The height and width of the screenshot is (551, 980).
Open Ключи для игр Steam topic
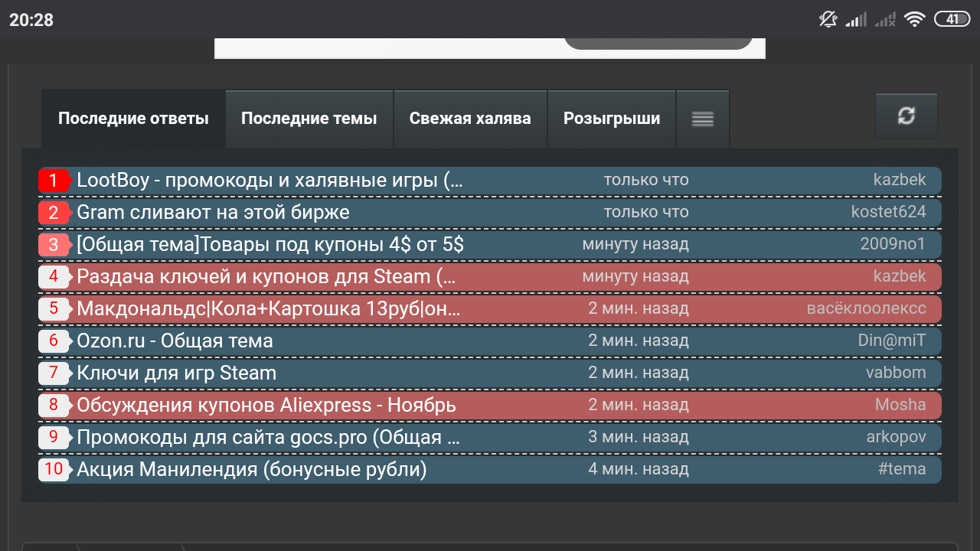coord(176,373)
